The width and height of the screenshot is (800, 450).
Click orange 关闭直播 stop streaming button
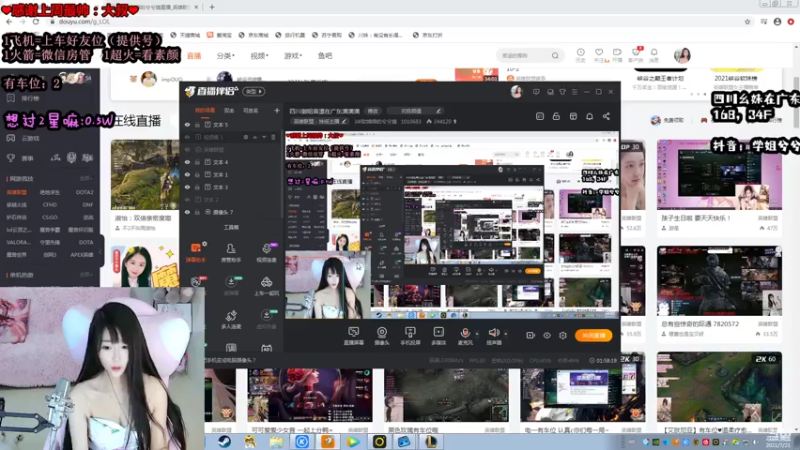[593, 335]
